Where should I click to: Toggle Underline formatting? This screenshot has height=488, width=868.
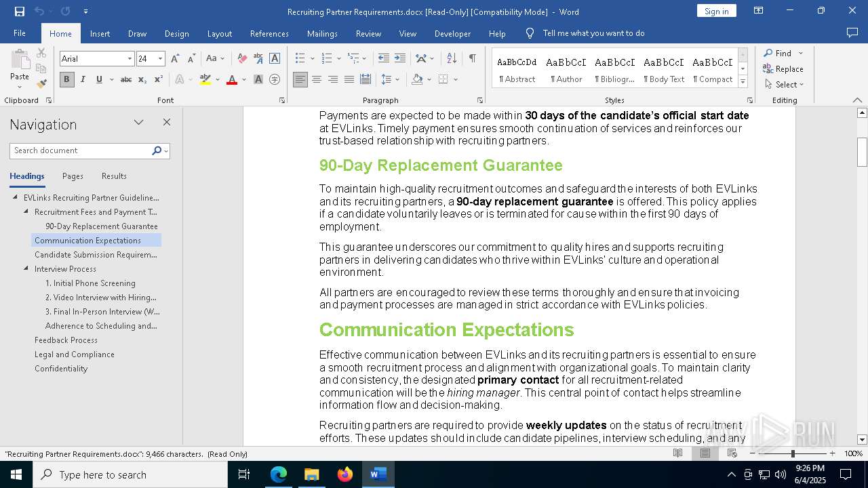coord(99,79)
